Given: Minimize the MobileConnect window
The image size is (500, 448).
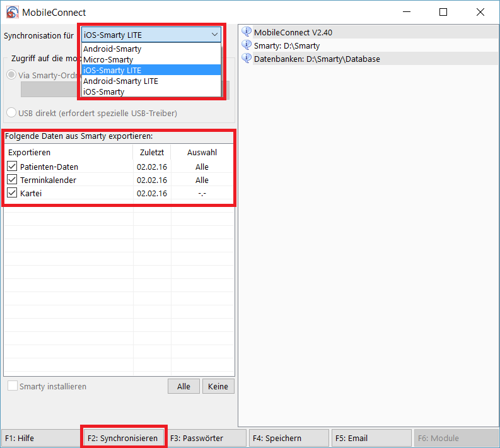Looking at the screenshot, I should pyautogui.click(x=407, y=12).
